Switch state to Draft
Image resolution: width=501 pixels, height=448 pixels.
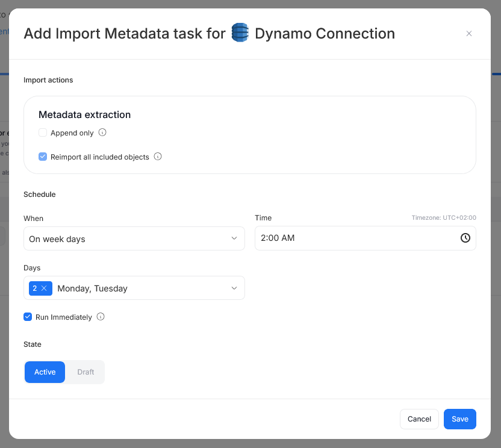pos(86,372)
